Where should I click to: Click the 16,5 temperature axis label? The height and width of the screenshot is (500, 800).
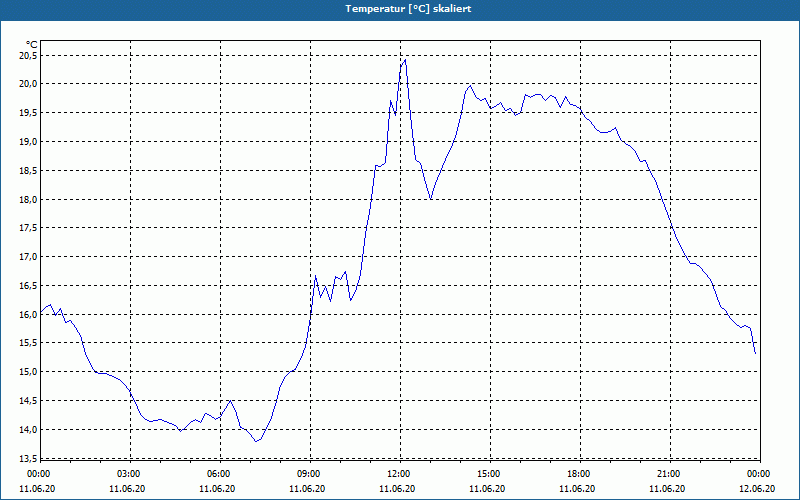pos(28,286)
